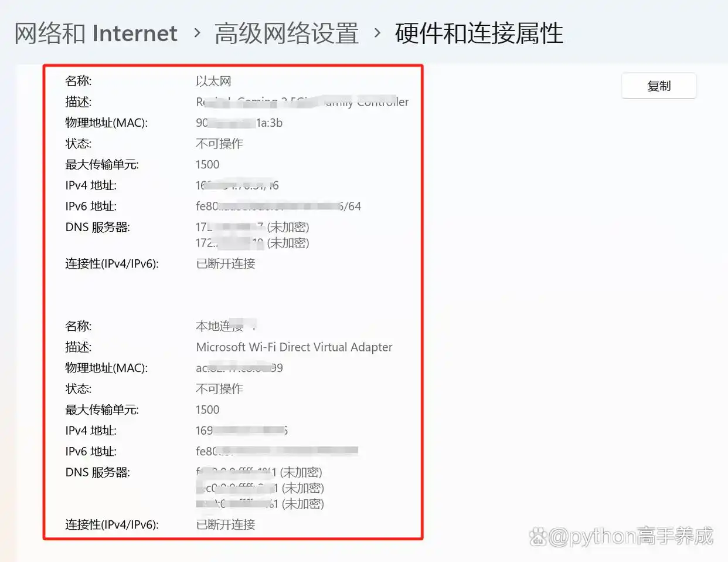This screenshot has height=562, width=728.
Task: Click the Realtek Gaming controller description
Action: click(302, 101)
